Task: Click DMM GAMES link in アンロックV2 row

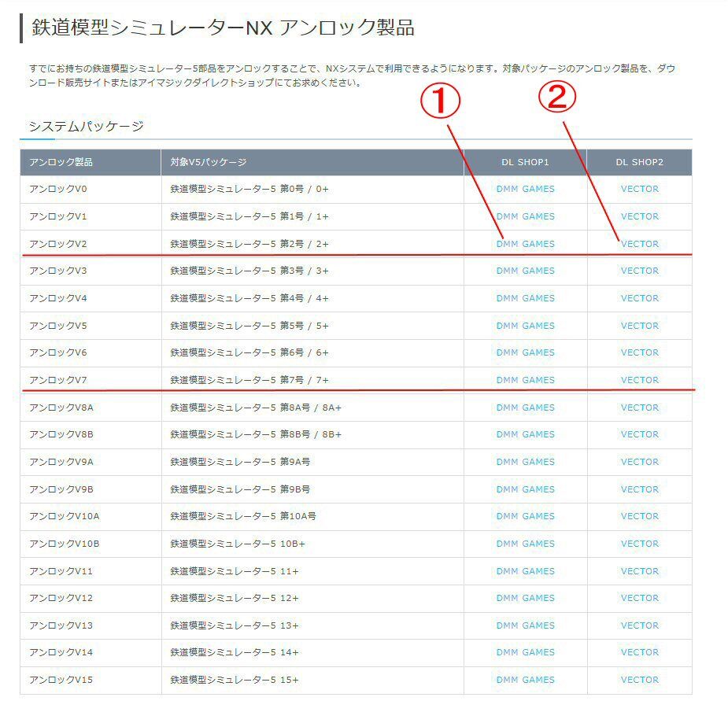Action: (526, 244)
